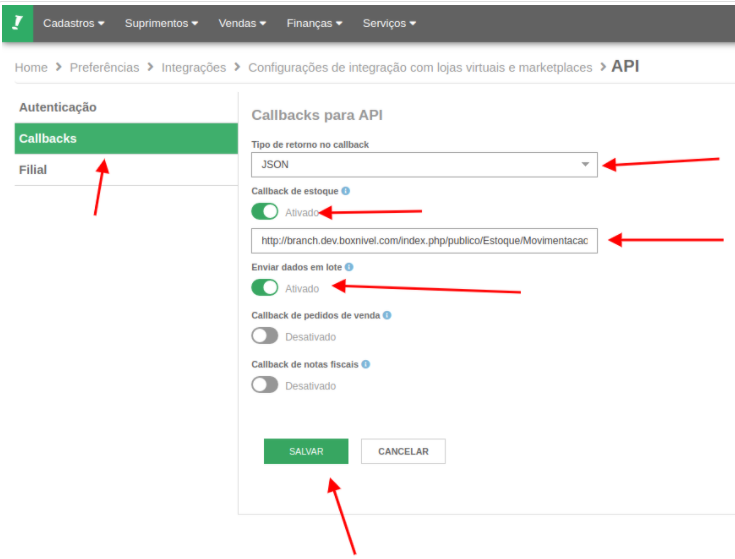Turn off Enviar dados em lote switch
This screenshot has width=735, height=559.
coord(265,288)
